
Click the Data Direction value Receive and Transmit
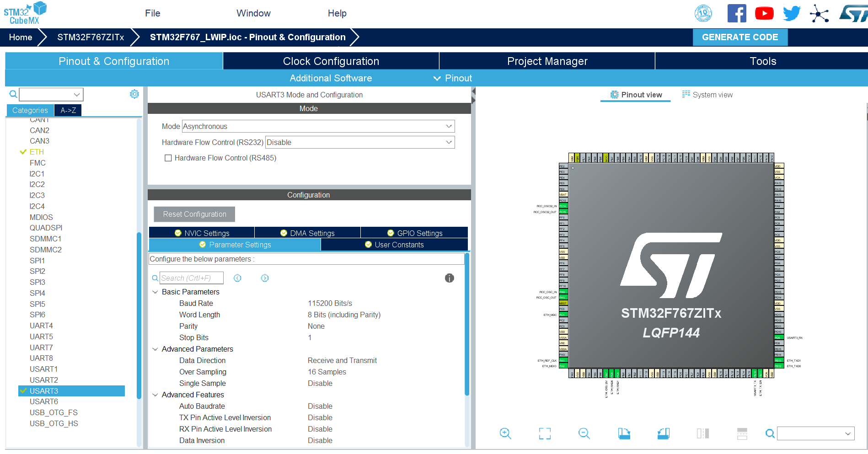(342, 360)
